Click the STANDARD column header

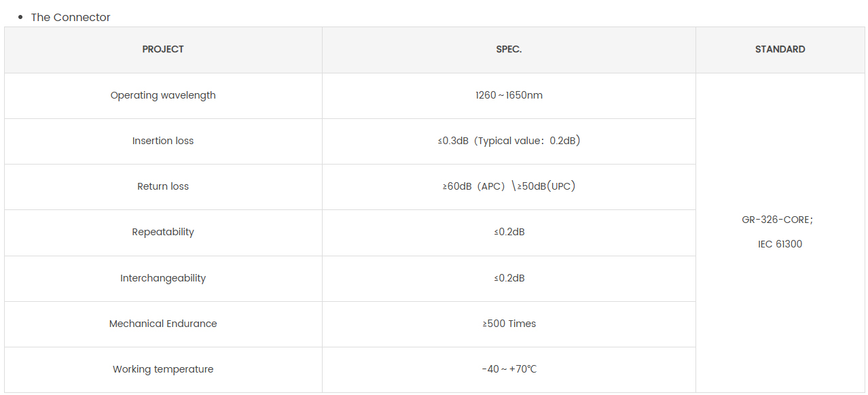click(x=780, y=50)
